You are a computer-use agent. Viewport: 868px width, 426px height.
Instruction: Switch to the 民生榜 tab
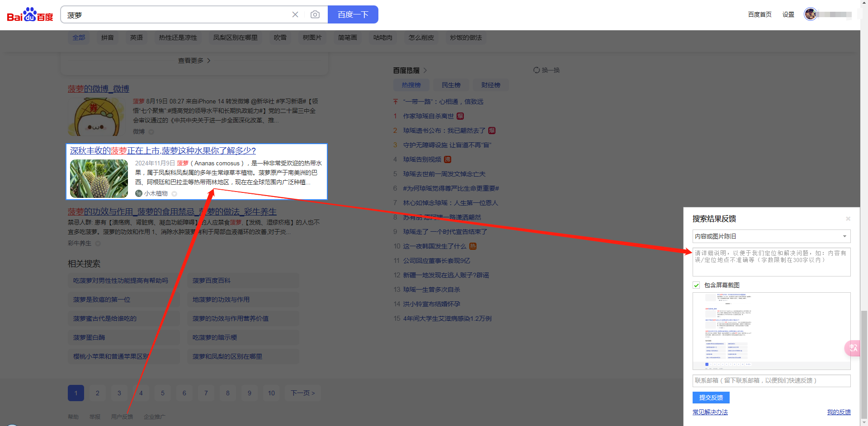[451, 85]
